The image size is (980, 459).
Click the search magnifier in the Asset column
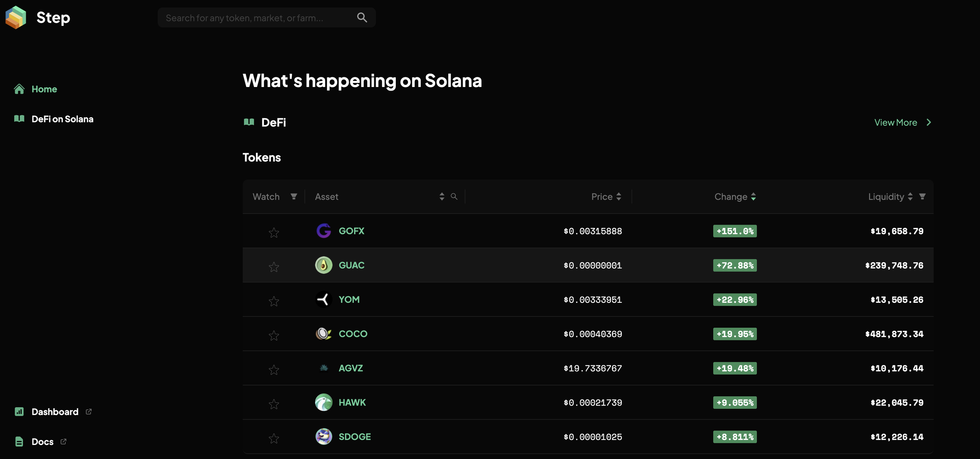click(x=454, y=196)
